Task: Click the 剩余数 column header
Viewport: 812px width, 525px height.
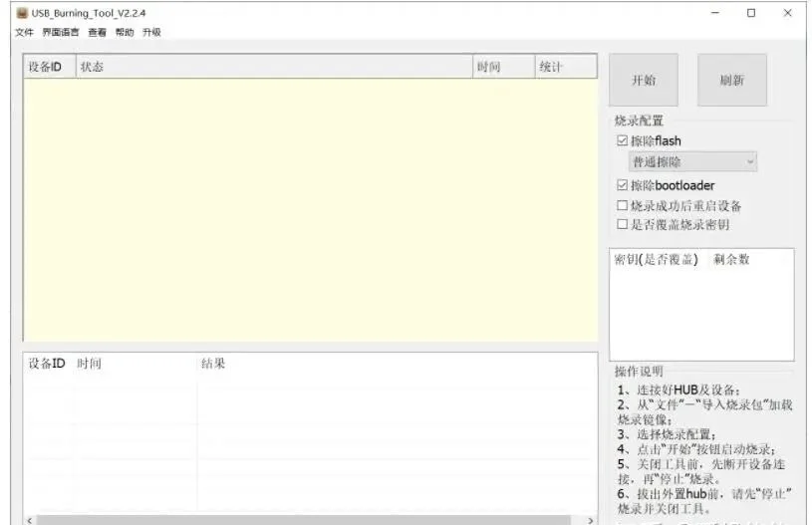Action: click(731, 259)
